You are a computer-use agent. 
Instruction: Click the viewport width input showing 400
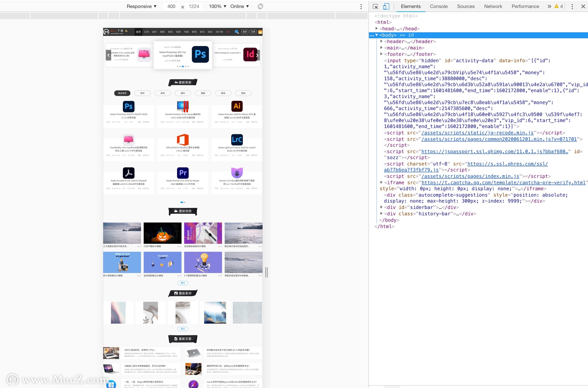click(x=171, y=6)
